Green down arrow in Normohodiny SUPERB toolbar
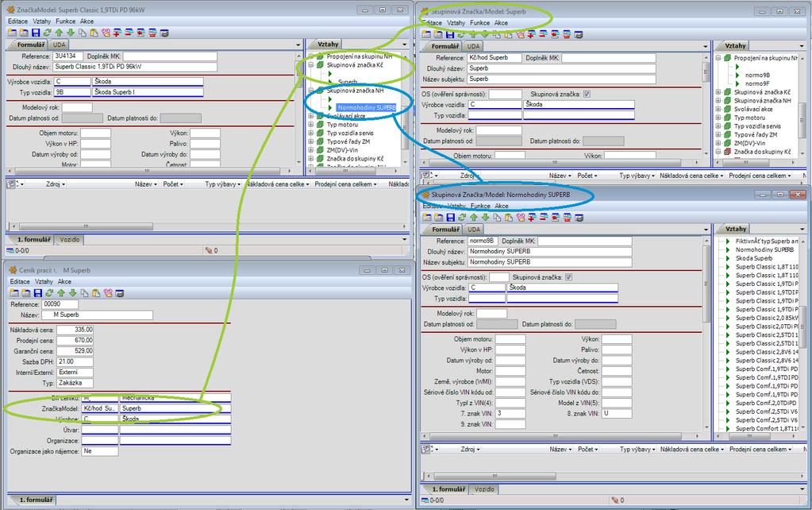 pos(485,217)
